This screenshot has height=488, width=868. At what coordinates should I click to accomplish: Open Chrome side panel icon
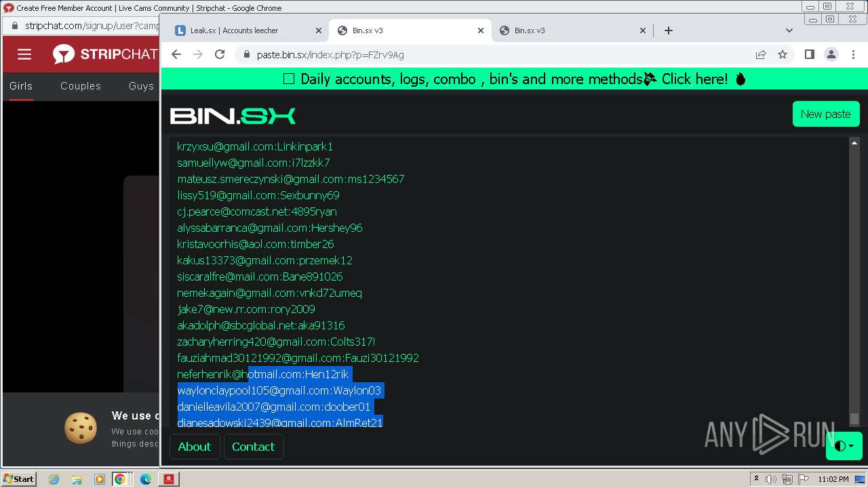coord(809,54)
